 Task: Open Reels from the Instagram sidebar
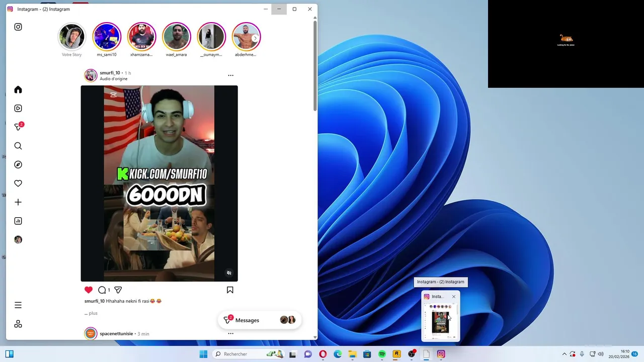(18, 108)
